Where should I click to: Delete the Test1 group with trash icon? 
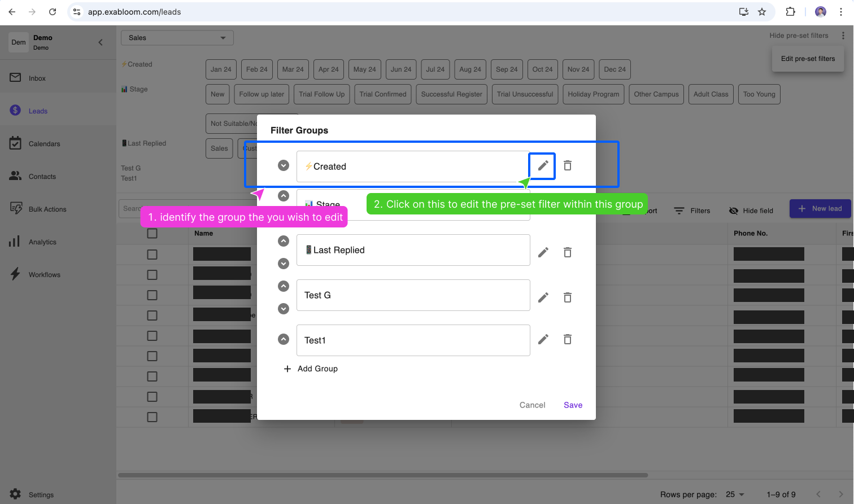[568, 339]
